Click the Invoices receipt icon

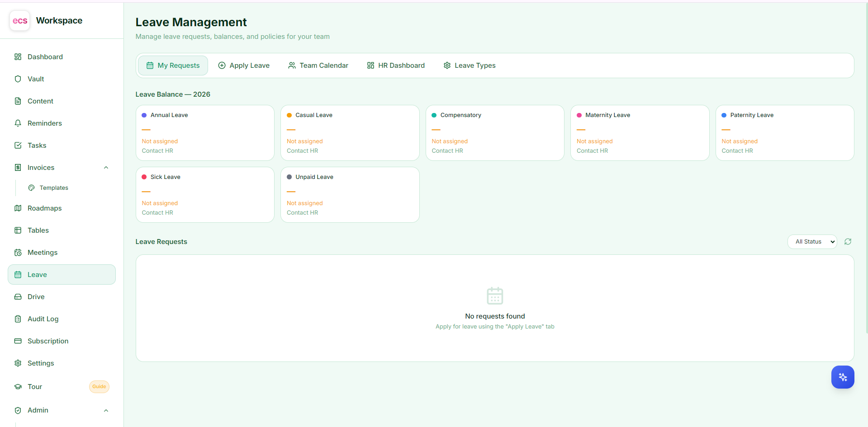(18, 168)
